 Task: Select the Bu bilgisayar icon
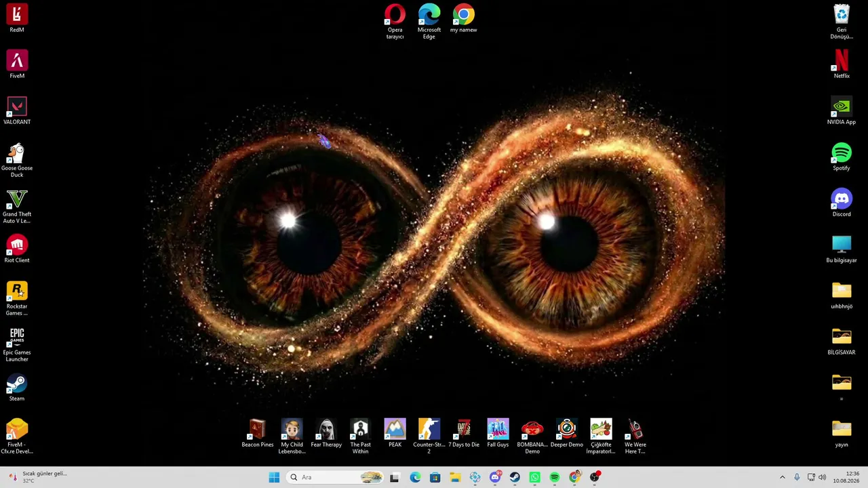point(842,249)
